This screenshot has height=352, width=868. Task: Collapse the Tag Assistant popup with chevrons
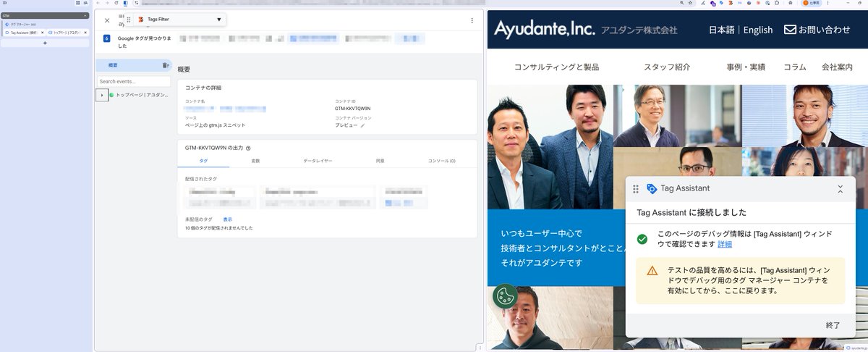pyautogui.click(x=840, y=188)
